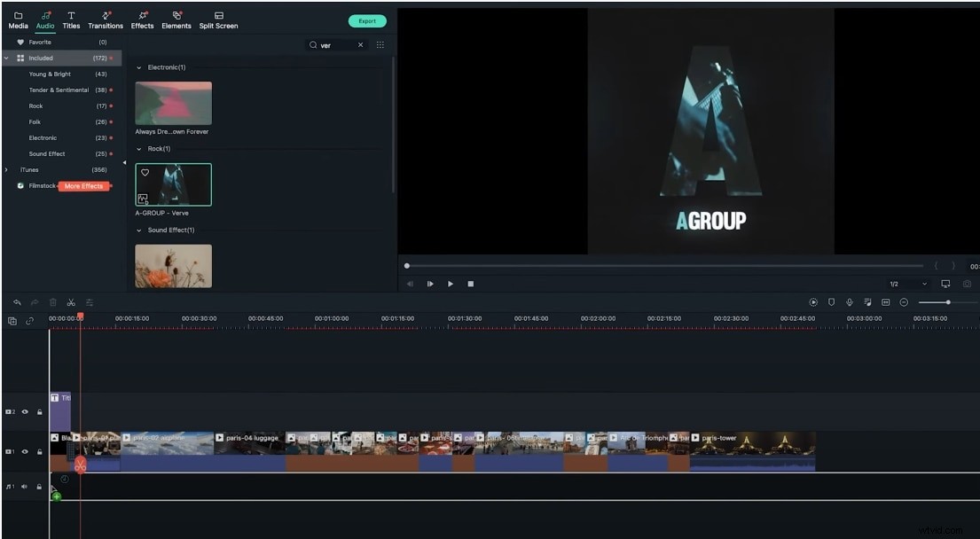Open the Titles tab
The width and height of the screenshot is (980, 539).
coord(71,20)
